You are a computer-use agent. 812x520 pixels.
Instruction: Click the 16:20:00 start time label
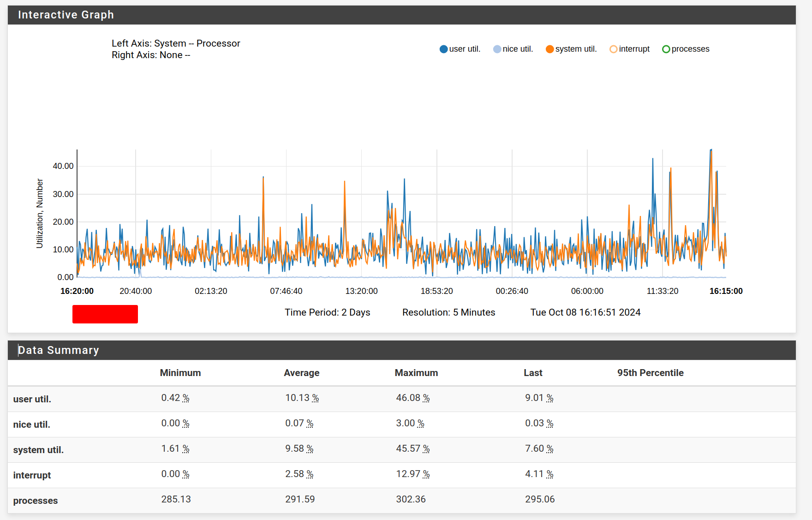pyautogui.click(x=77, y=291)
